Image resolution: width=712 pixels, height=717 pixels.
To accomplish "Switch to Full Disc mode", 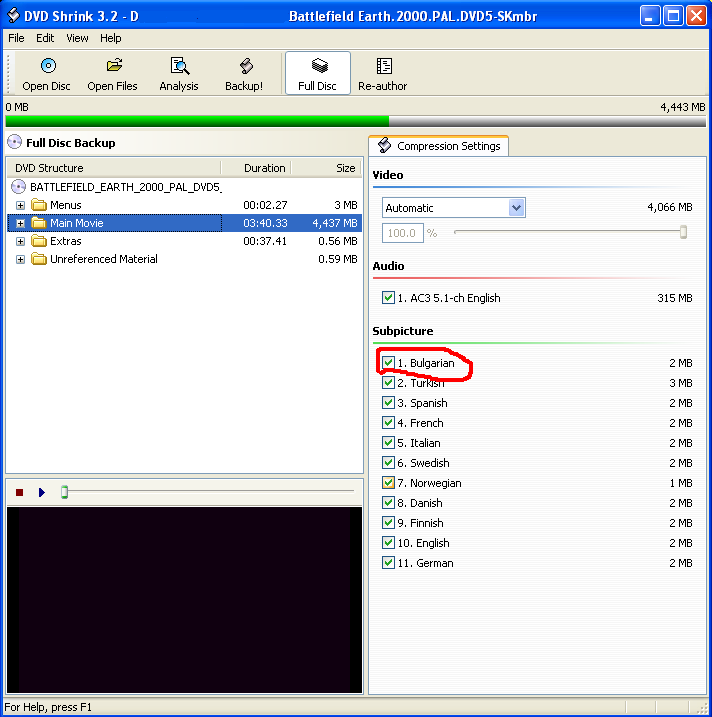I will click(x=318, y=67).
